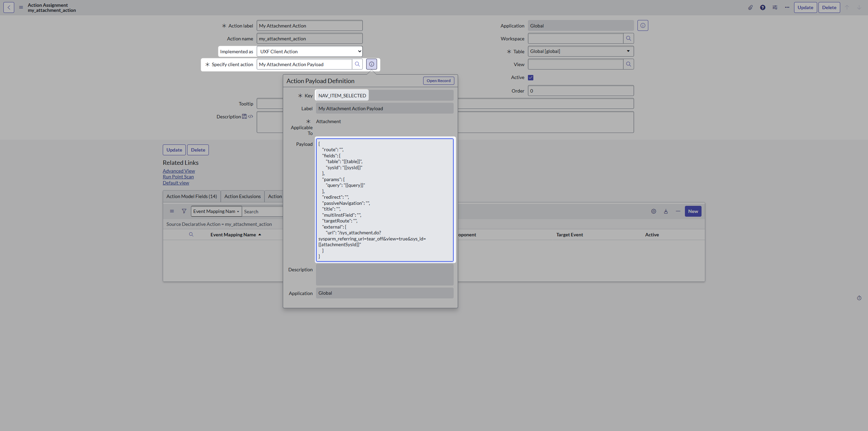
Task: Click the Open Record button
Action: coord(438,80)
